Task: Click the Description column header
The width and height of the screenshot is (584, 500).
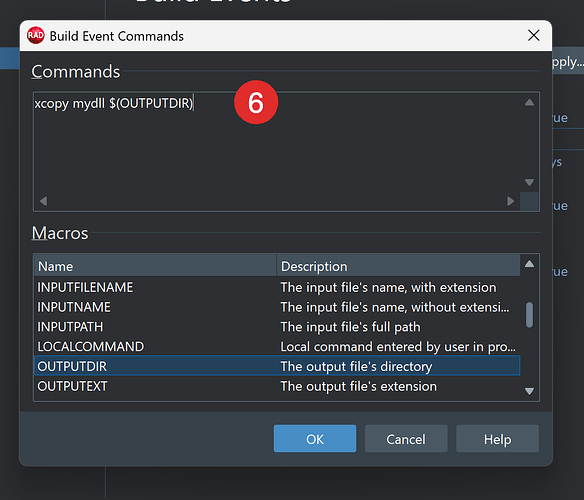Action: click(399, 266)
